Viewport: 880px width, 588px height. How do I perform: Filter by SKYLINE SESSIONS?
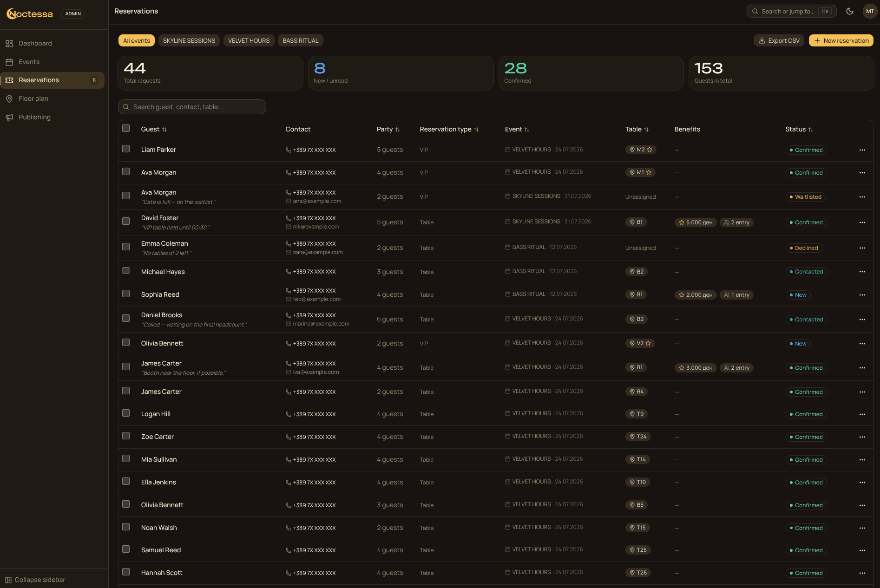point(189,40)
